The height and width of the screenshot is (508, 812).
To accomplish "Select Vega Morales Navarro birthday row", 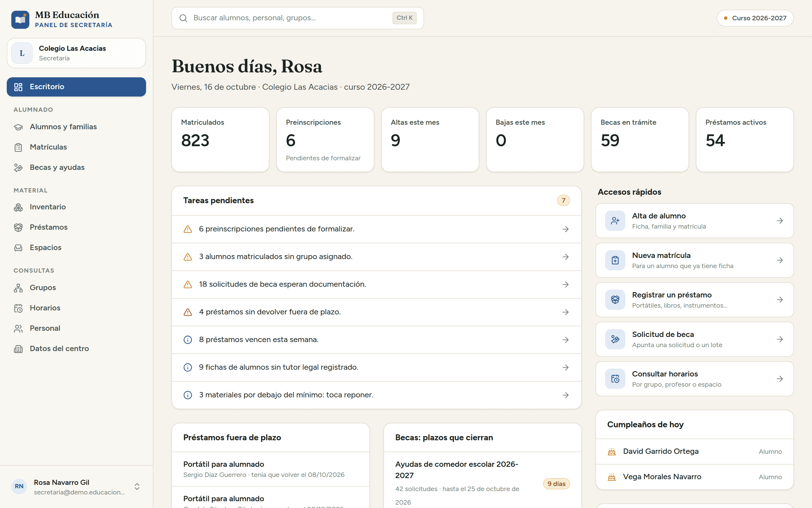I will [x=694, y=477].
